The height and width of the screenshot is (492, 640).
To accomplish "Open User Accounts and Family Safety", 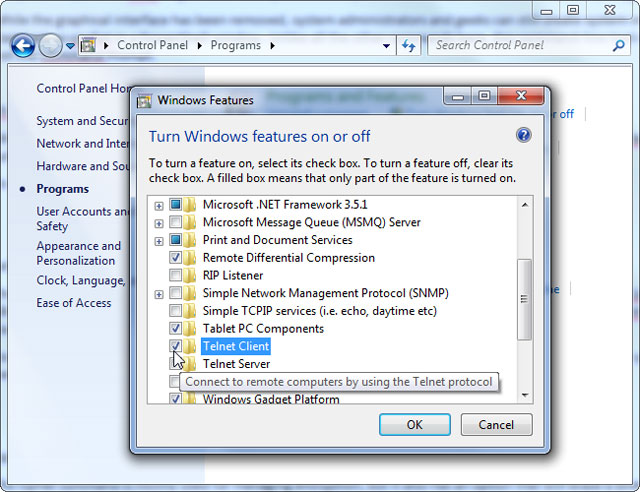I will coord(83,218).
